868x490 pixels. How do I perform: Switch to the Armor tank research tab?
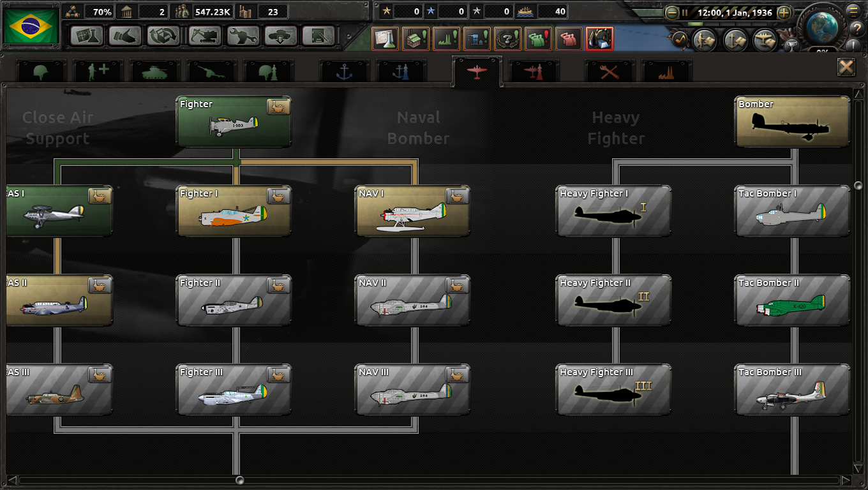point(154,71)
